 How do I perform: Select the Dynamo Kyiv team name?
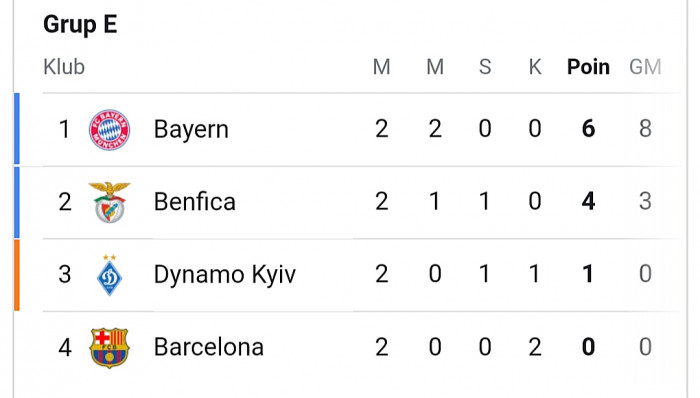coord(225,274)
